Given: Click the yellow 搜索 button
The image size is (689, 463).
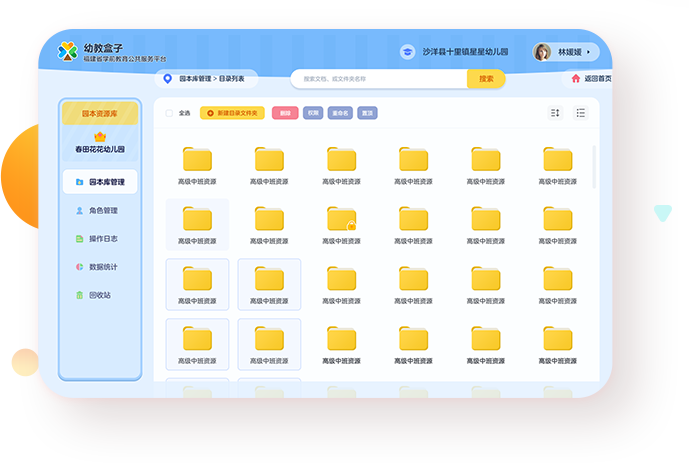Looking at the screenshot, I should pos(486,78).
